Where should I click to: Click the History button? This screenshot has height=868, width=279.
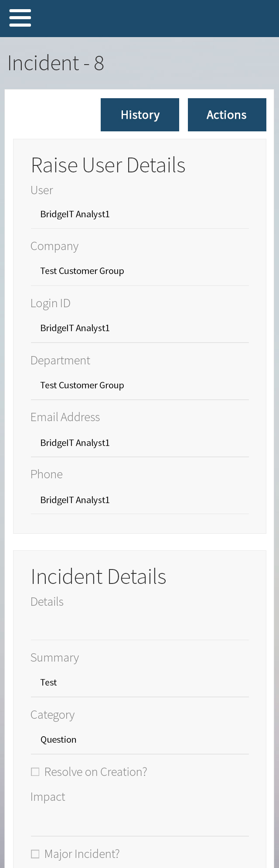(x=140, y=115)
